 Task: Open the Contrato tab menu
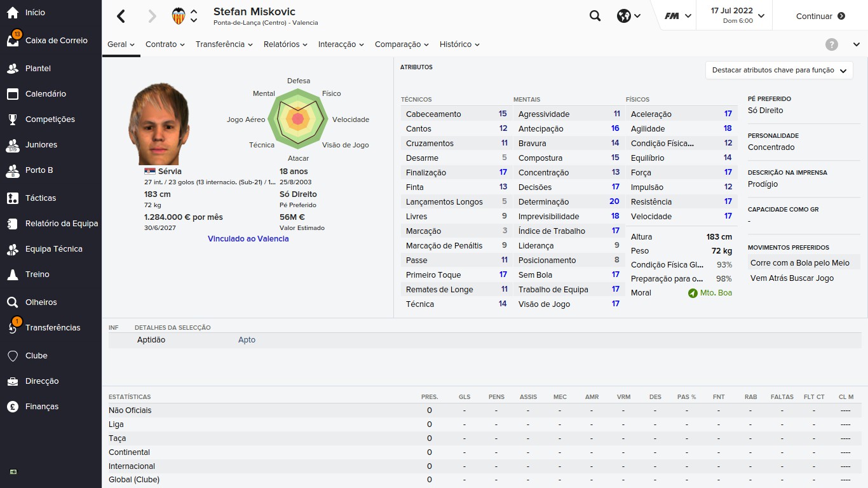(x=165, y=44)
